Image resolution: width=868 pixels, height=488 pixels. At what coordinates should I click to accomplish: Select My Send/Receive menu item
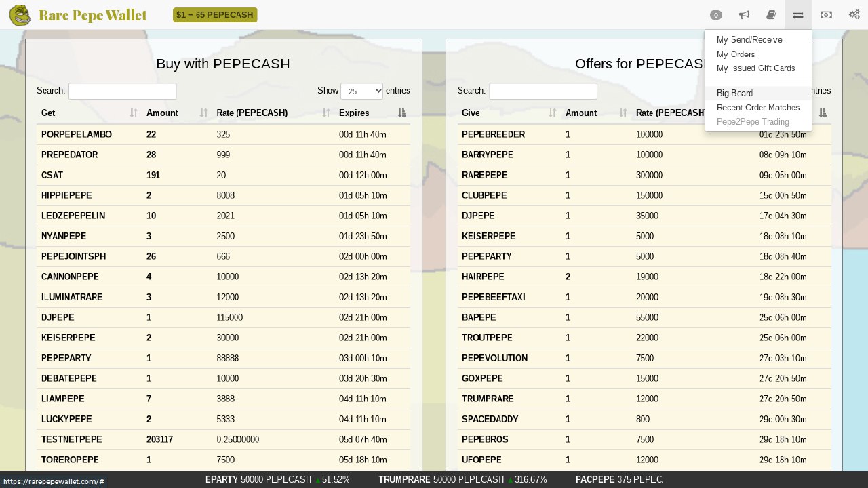pos(749,40)
